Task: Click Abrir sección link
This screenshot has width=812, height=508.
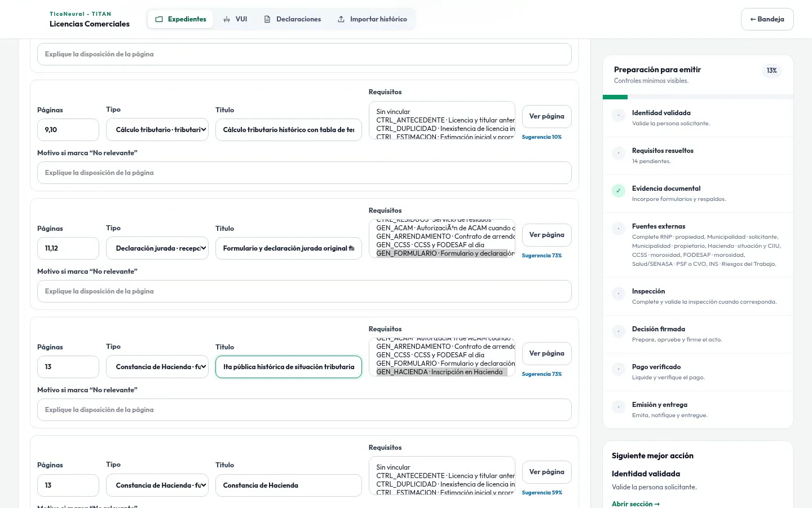Action: pos(636,504)
